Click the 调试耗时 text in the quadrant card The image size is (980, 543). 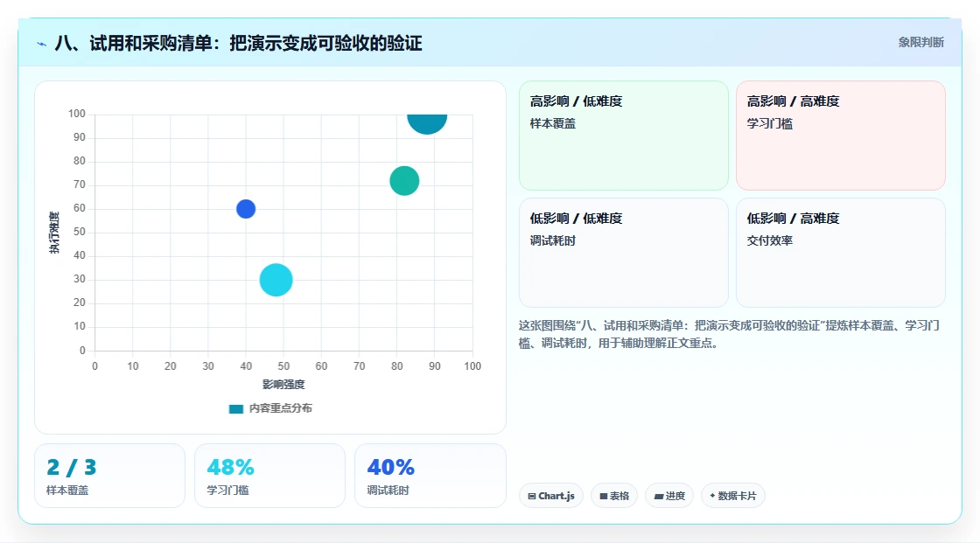[x=552, y=240]
